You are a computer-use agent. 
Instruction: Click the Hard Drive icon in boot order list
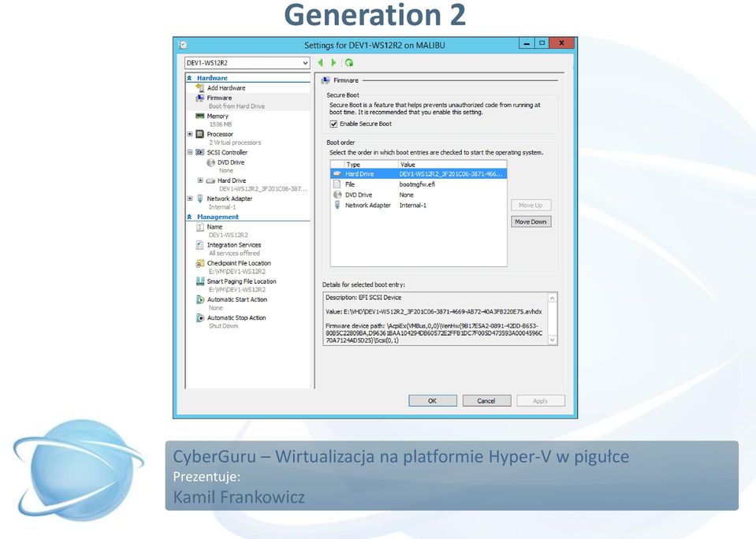(x=337, y=174)
